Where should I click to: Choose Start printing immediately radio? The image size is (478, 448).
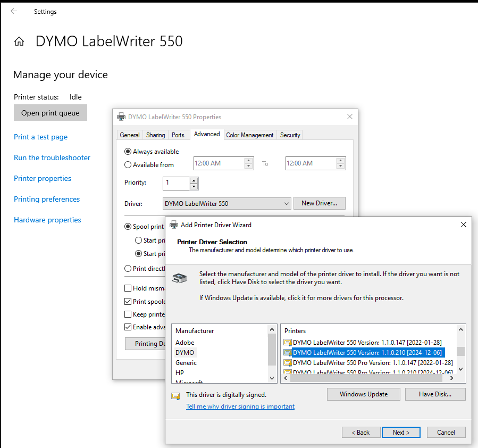coord(138,253)
